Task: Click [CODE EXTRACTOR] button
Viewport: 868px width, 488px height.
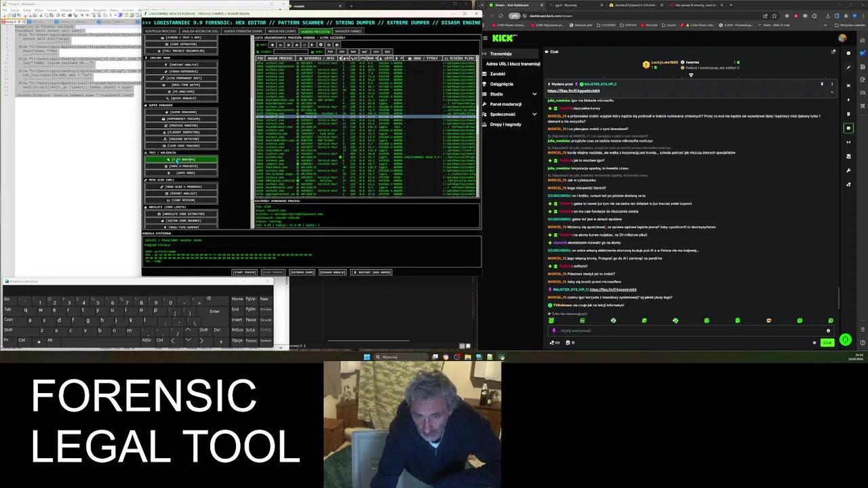Action: pyautogui.click(x=181, y=44)
